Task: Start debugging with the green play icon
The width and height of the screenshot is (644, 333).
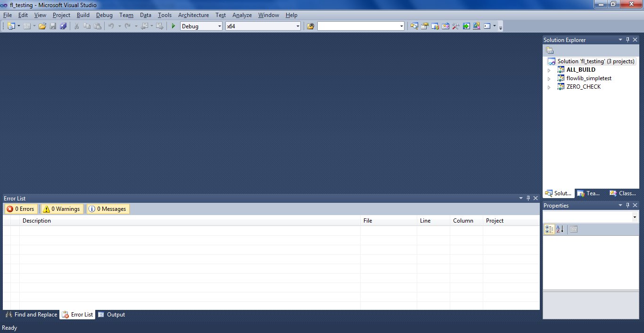Action: pyautogui.click(x=173, y=26)
